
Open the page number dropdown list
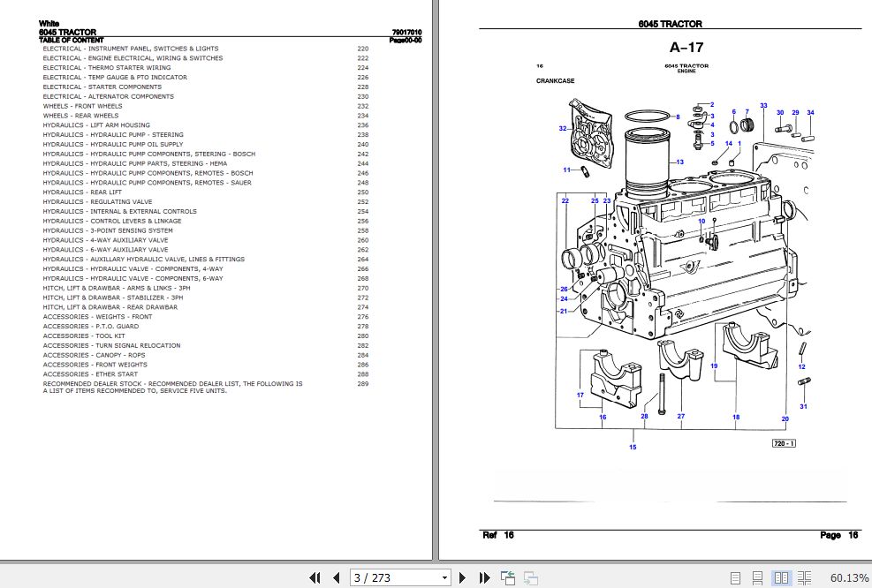coord(444,577)
